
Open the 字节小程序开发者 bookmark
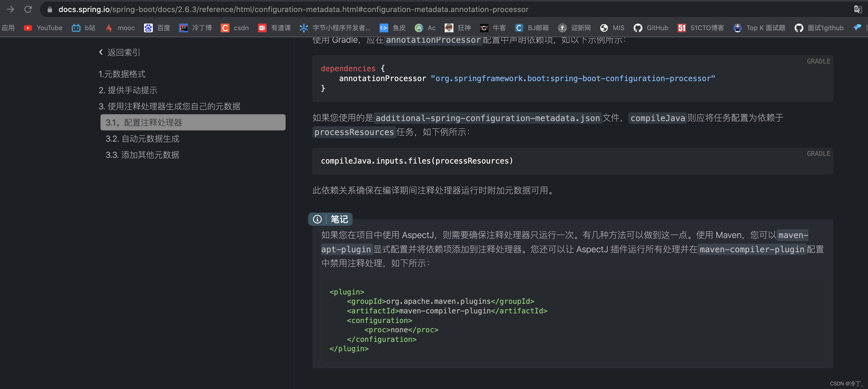coord(335,28)
